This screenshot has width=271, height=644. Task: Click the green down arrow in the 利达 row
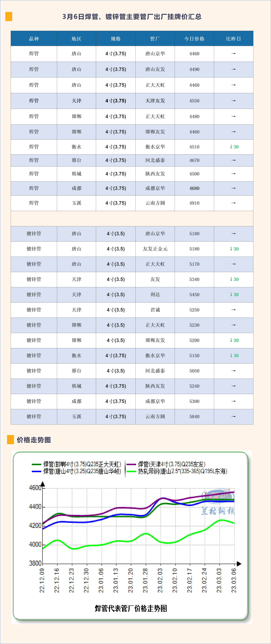pyautogui.click(x=231, y=295)
